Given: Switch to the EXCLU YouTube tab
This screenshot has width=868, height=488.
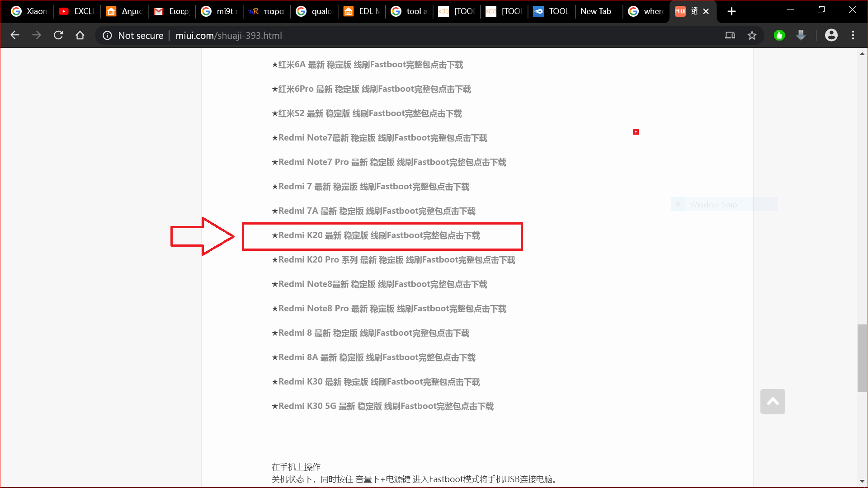Looking at the screenshot, I should point(77,11).
